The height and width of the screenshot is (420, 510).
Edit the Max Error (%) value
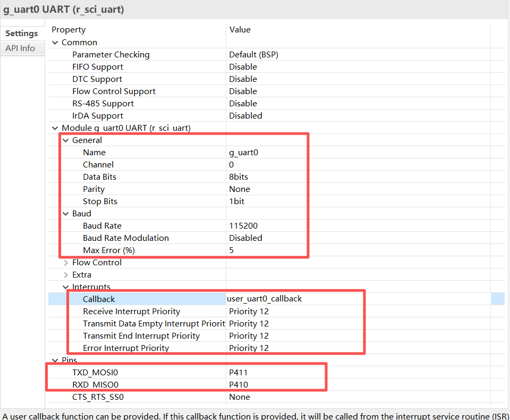232,250
